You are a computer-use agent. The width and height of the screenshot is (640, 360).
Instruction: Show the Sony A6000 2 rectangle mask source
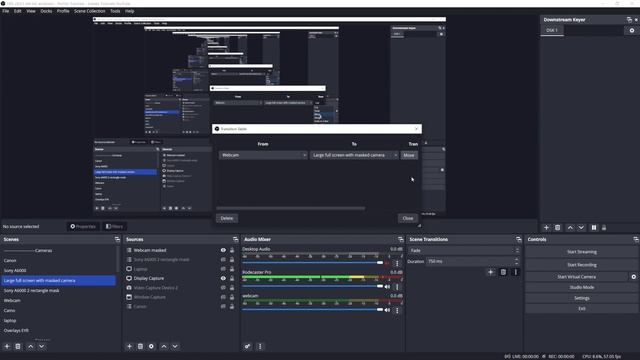pos(223,260)
